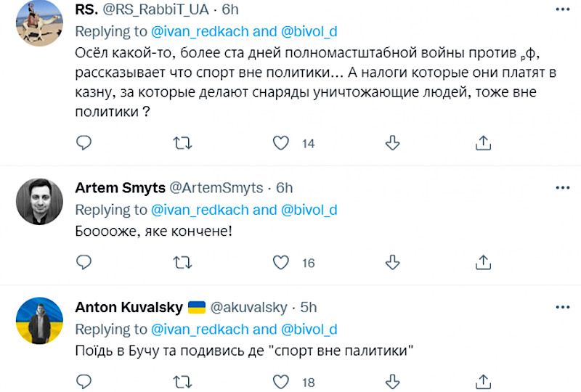Viewport: 581px width, 392px height.
Task: Download icon under RS. tweet
Action: 392,143
